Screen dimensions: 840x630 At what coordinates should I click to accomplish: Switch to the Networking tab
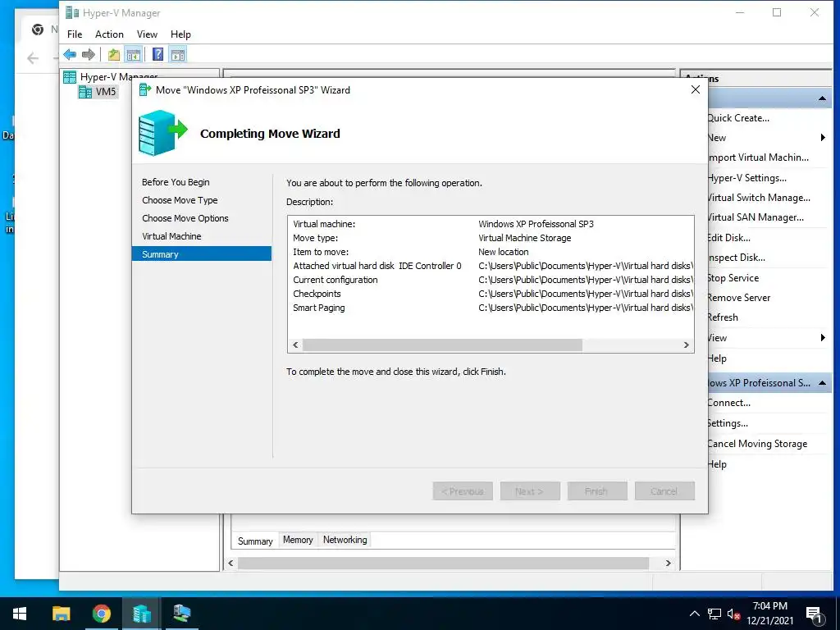345,540
